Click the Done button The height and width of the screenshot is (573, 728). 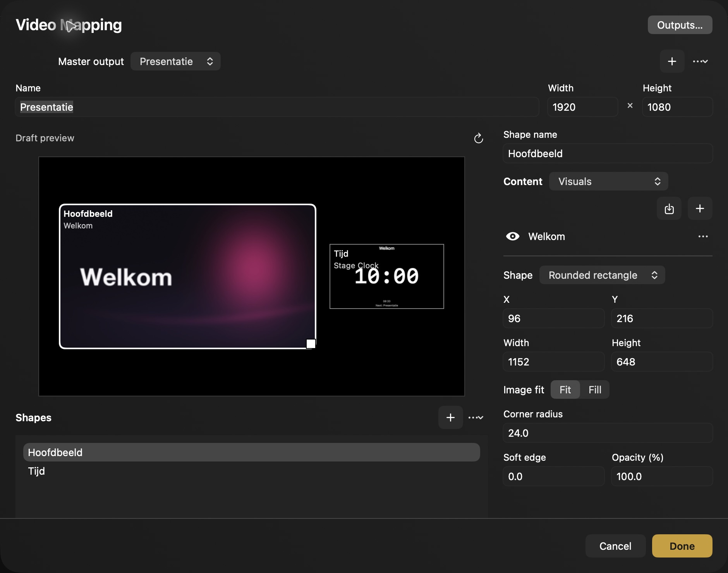click(682, 546)
